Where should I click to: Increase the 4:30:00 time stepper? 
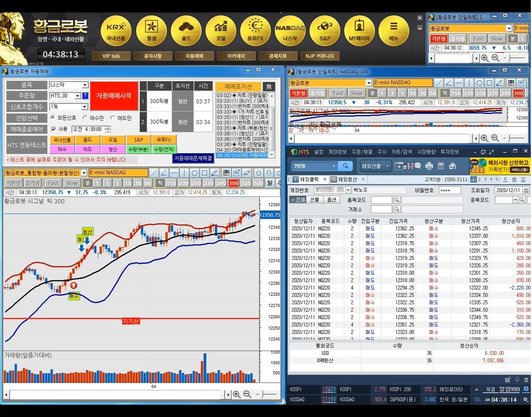coord(108,127)
